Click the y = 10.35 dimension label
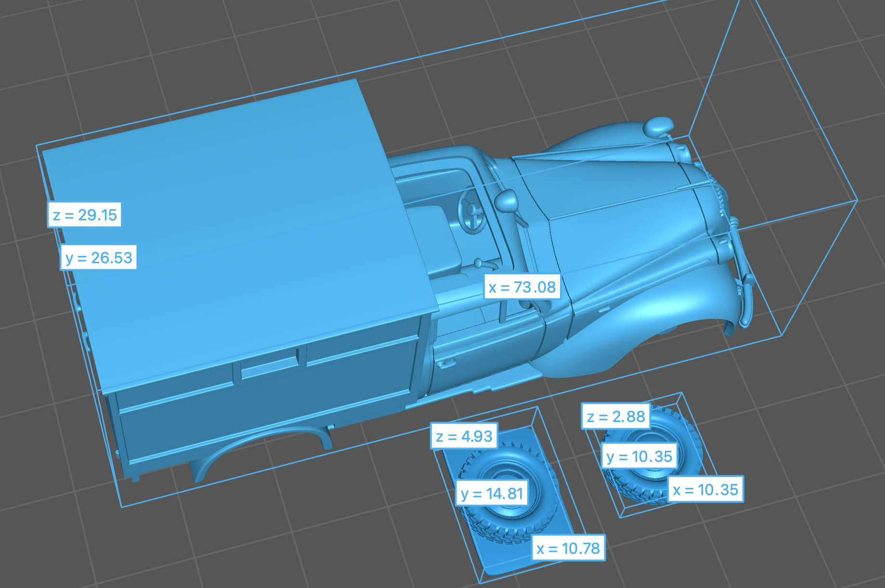885x588 pixels. (x=639, y=456)
